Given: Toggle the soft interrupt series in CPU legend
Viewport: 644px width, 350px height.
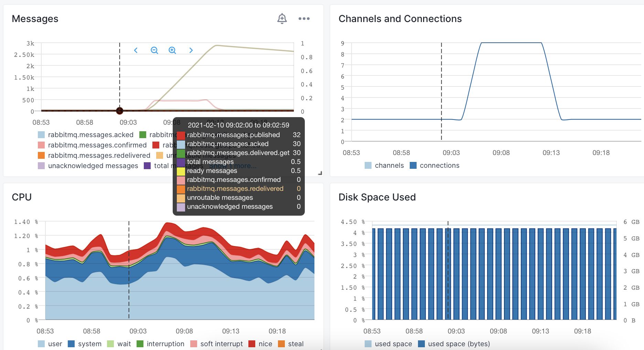Looking at the screenshot, I should point(216,344).
